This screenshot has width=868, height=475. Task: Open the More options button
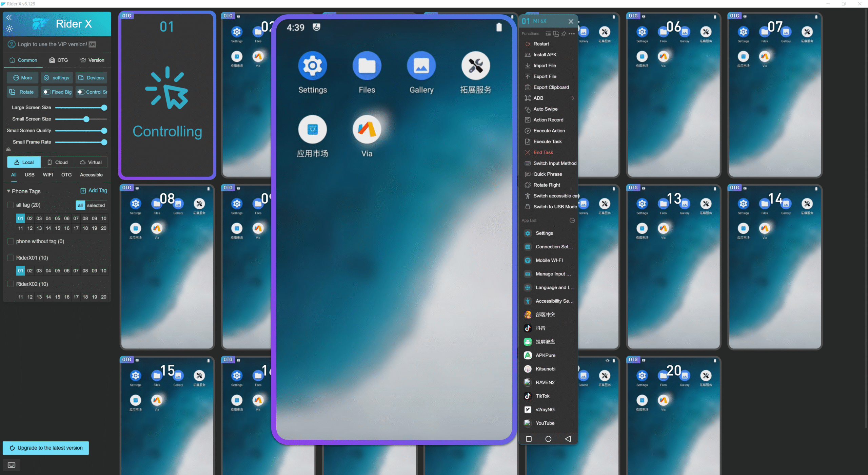tap(23, 78)
